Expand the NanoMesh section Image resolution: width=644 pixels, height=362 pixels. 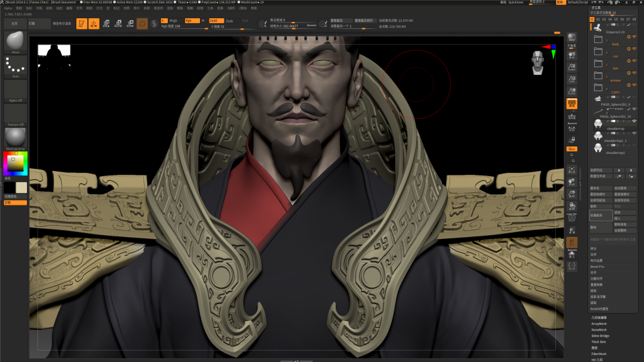coord(599,330)
